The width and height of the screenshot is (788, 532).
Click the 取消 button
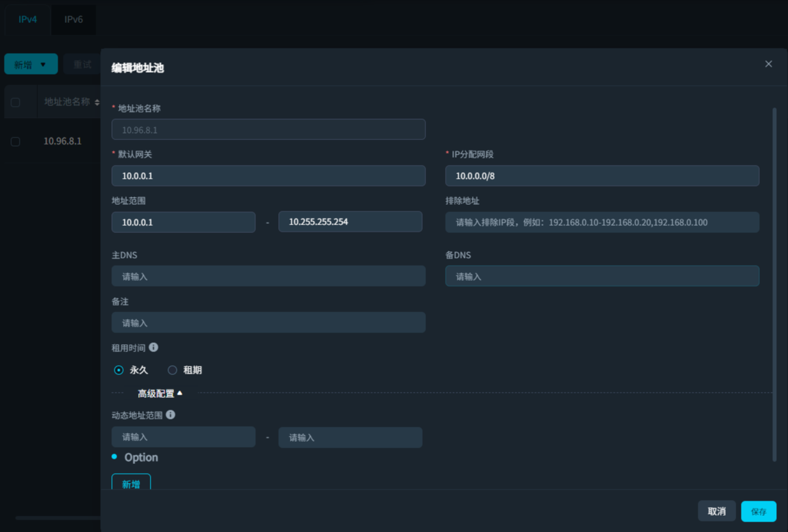click(717, 512)
